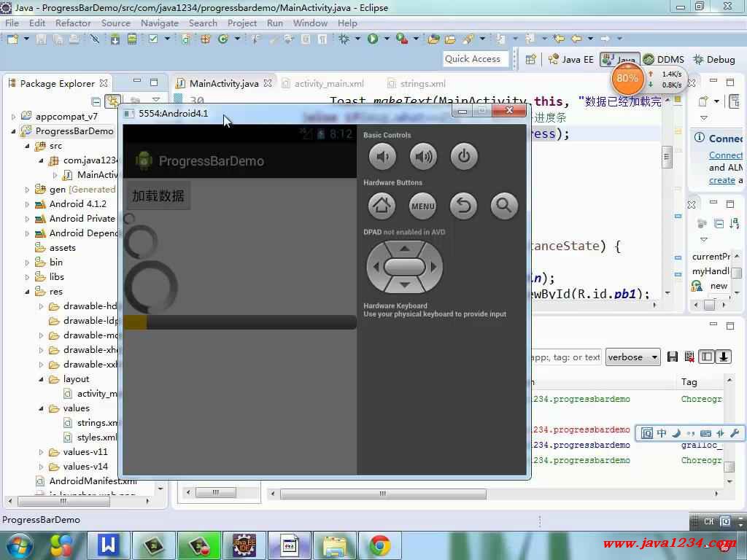Collapse the res folder

[27, 292]
